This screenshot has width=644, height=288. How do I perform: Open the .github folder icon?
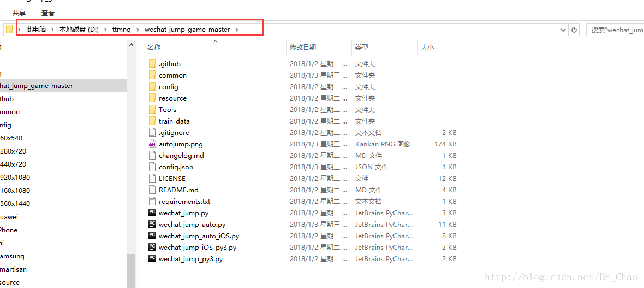coord(152,64)
